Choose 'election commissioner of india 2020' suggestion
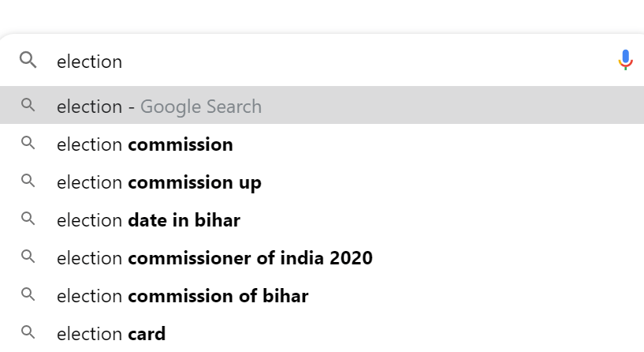The width and height of the screenshot is (644, 352). click(322, 257)
